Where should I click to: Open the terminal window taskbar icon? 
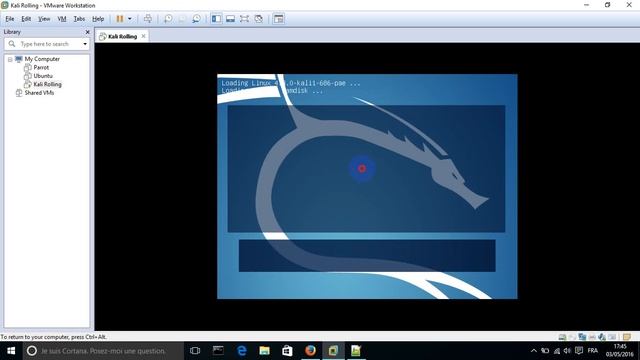pos(218,351)
